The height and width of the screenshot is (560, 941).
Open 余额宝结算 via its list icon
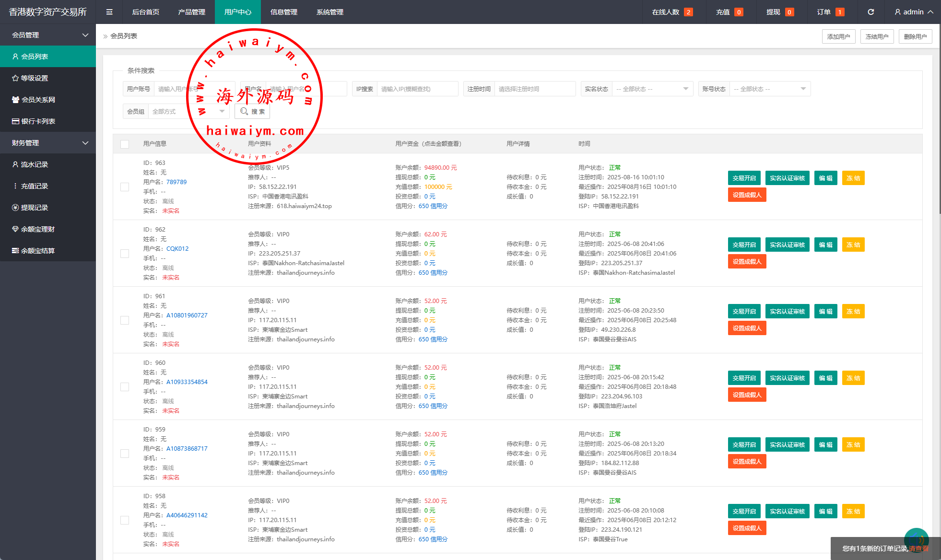coord(15,251)
